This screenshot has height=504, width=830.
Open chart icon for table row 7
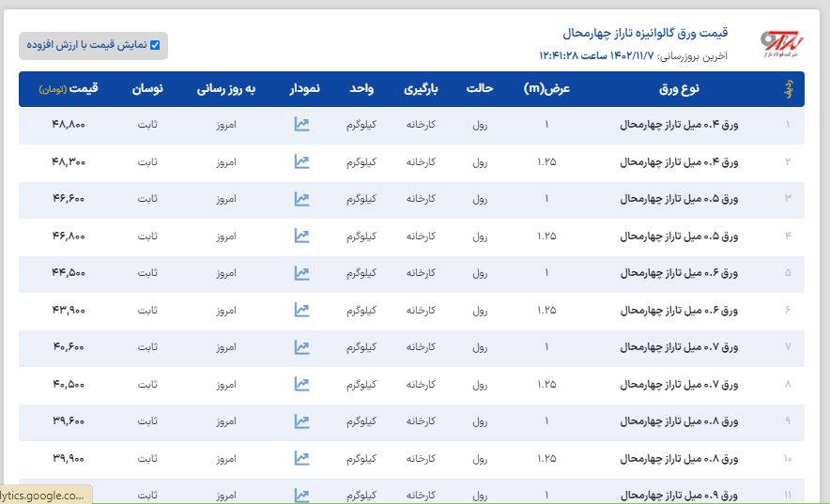(301, 346)
